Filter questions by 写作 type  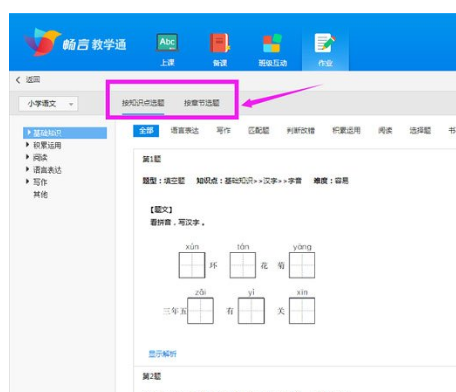pos(223,131)
